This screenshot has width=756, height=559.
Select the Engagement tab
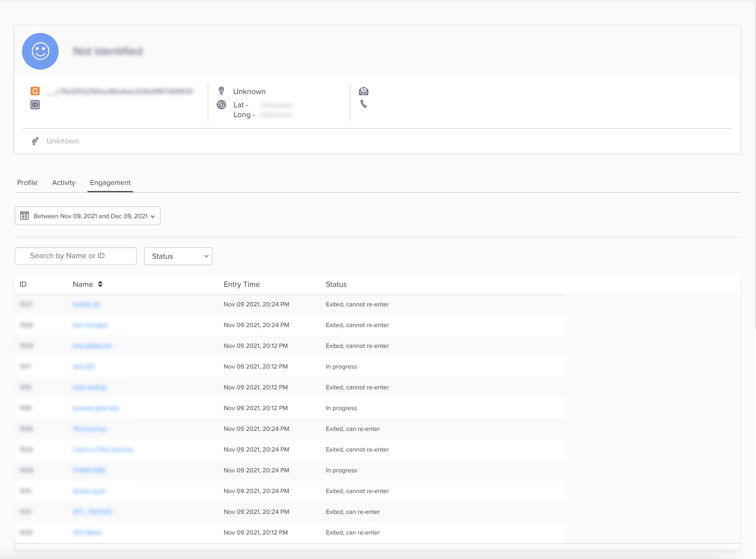(x=110, y=183)
